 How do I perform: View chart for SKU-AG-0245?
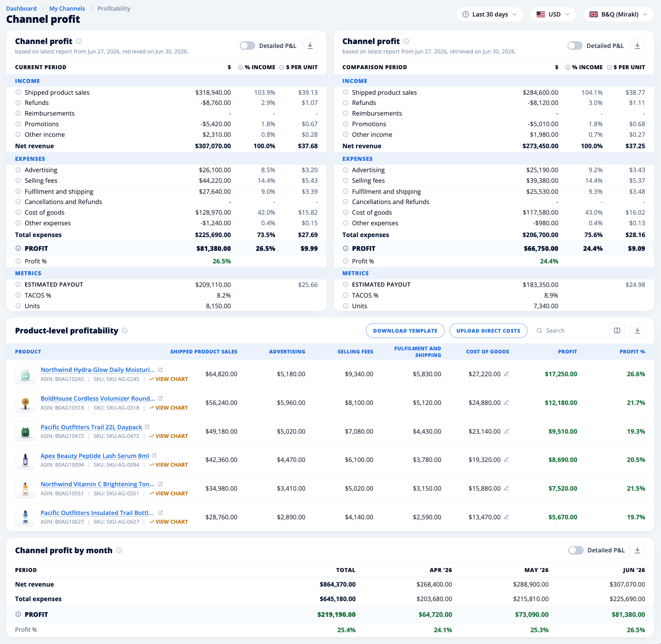[168, 379]
